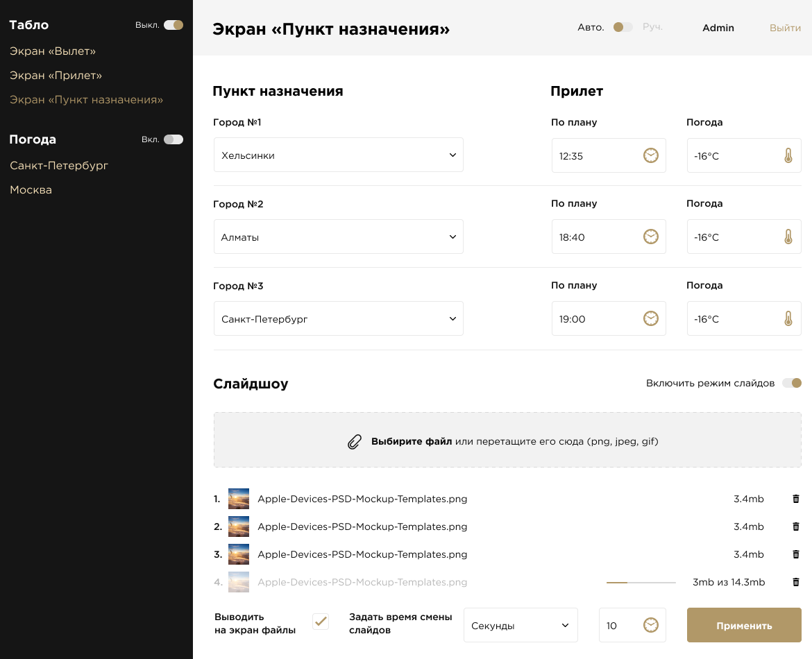Click the thermometer icon for Город №3 weather
Screen dimensions: 812x659
coord(788,319)
